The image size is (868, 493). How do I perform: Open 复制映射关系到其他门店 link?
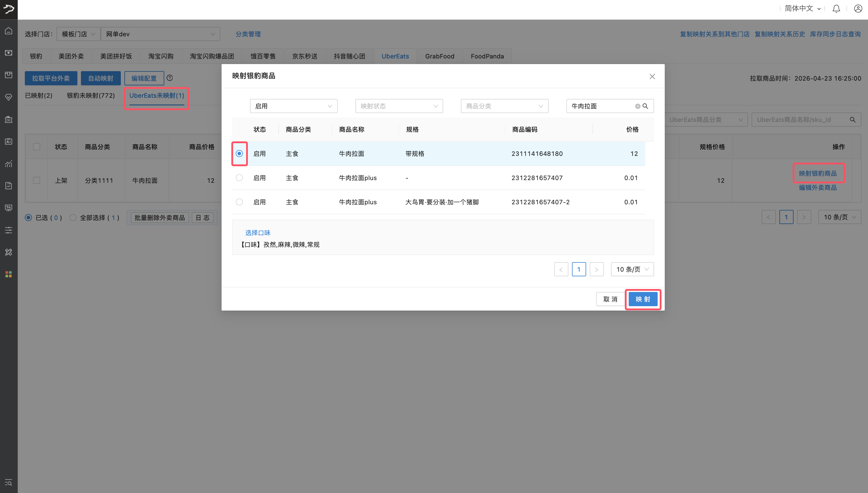coord(715,34)
